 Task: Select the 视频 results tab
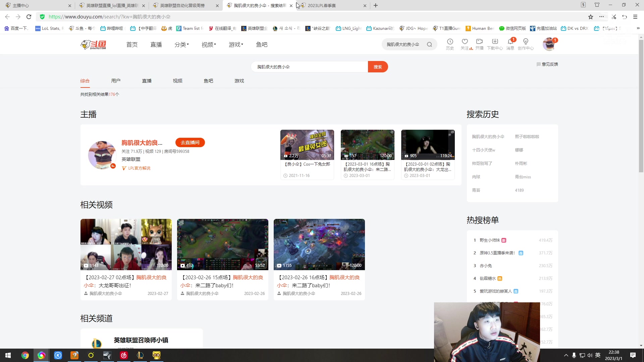pos(177,81)
